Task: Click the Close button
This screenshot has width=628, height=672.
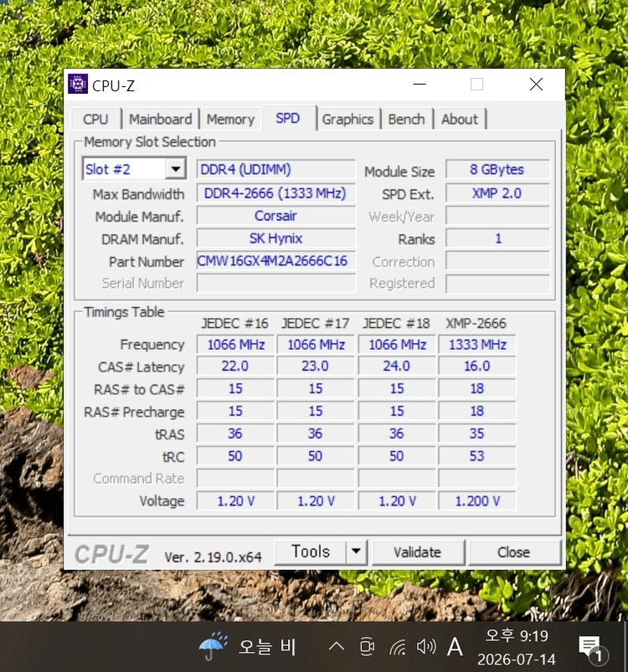Action: [x=514, y=552]
